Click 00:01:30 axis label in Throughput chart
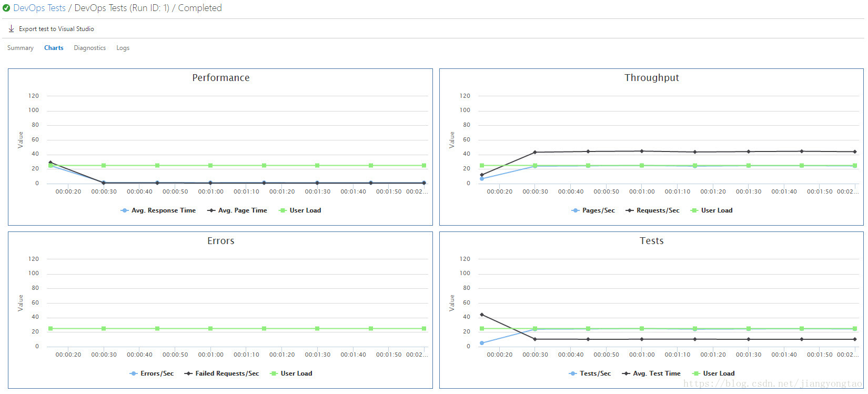 pyautogui.click(x=749, y=191)
